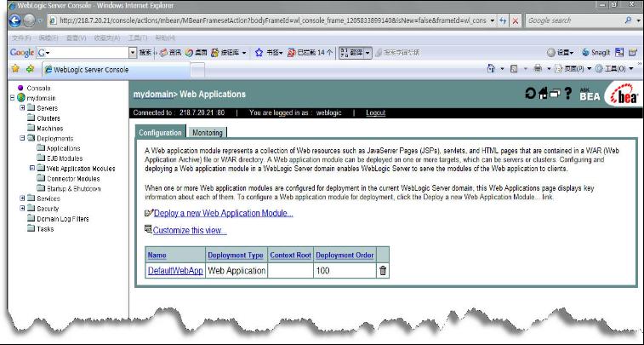Open the Google toolbar search dropdown arrow

pos(133,53)
